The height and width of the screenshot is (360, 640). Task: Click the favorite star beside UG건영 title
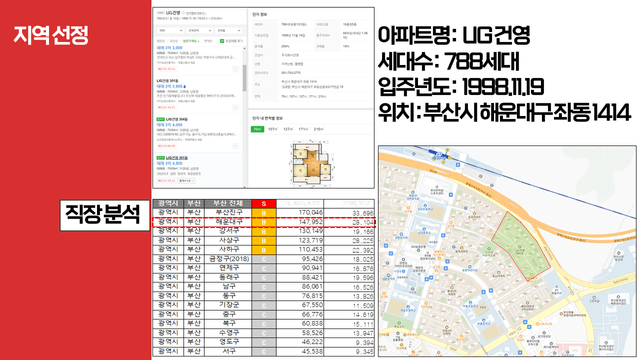point(183,13)
